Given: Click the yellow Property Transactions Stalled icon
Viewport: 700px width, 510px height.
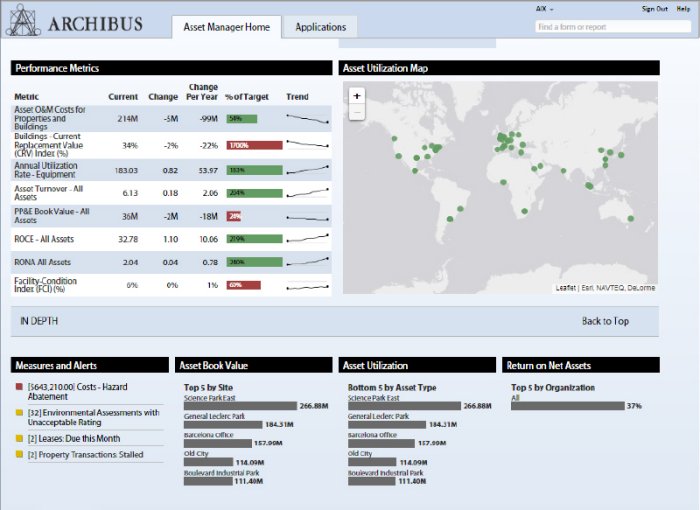Looking at the screenshot, I should pos(18,455).
